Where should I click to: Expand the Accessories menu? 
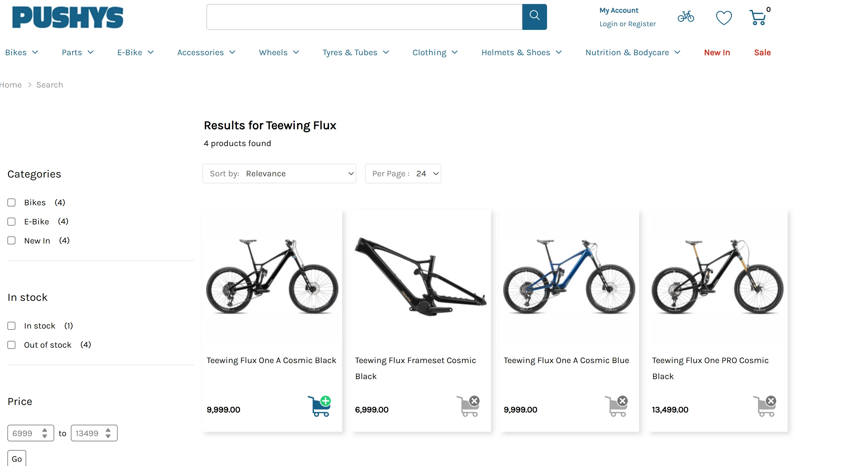(x=206, y=52)
